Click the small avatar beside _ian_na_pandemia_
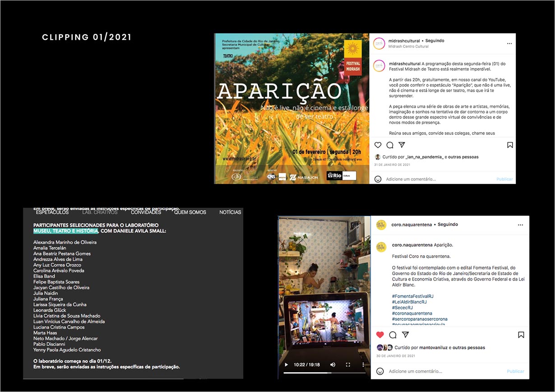 [x=378, y=157]
